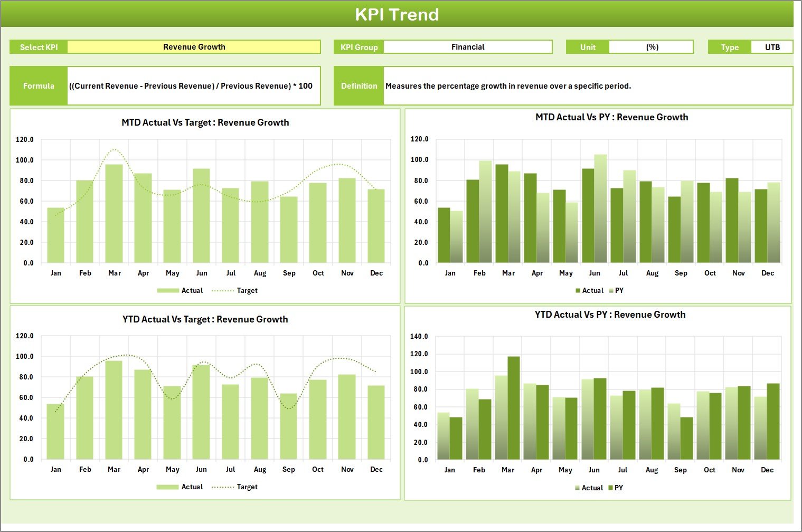Click the Dec PY bar in YTD chart
This screenshot has width=802, height=532.
point(772,422)
